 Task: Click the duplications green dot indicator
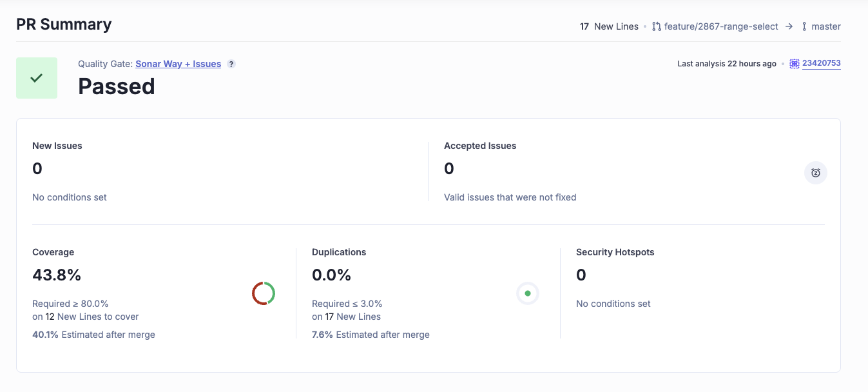528,293
